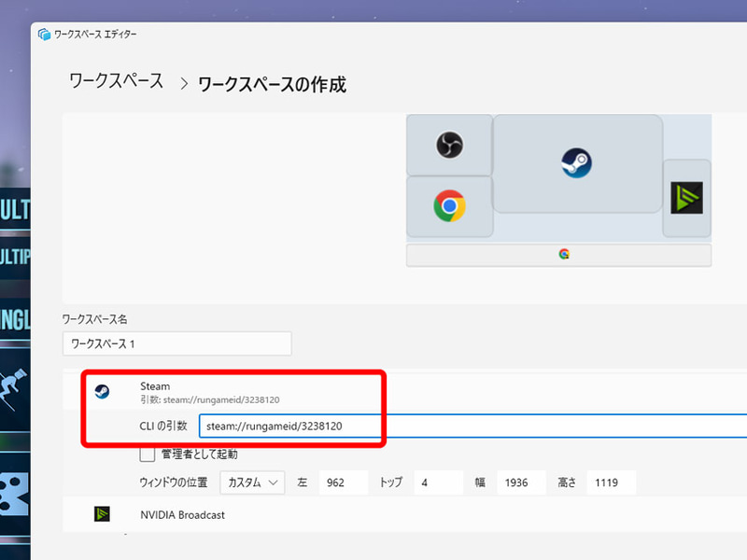Click the トップ field showing 4
The height and width of the screenshot is (560, 747).
439,483
